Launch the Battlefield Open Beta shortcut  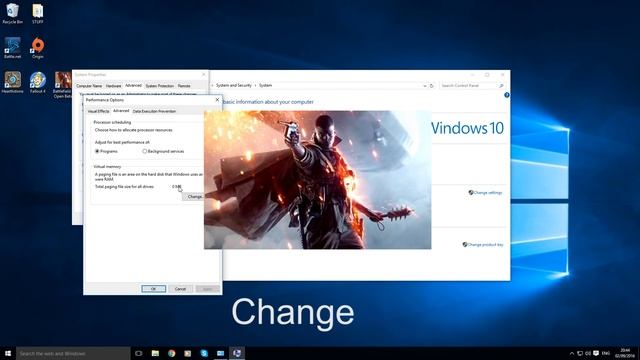62,84
